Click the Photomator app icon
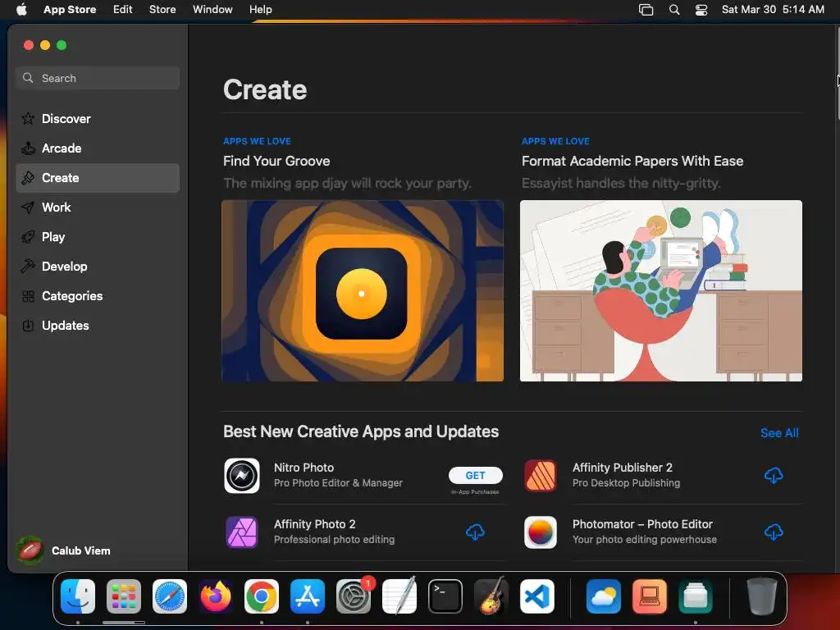The image size is (840, 630). tap(541, 532)
